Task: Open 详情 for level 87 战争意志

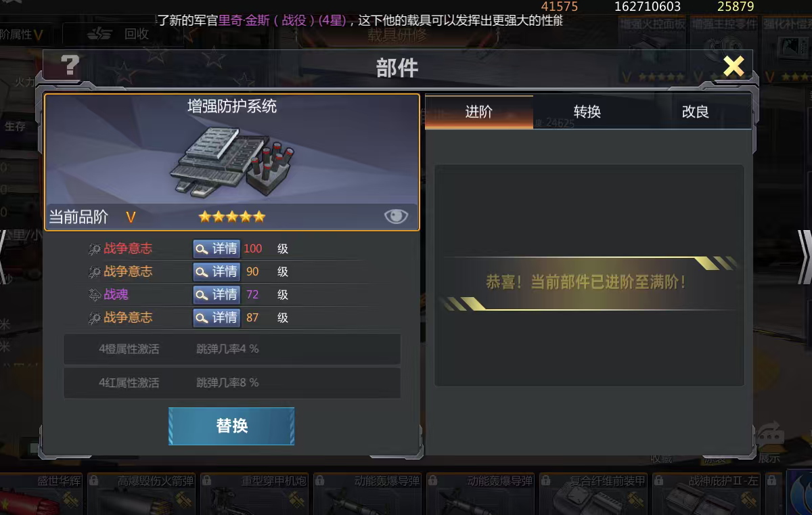Action: pyautogui.click(x=216, y=317)
